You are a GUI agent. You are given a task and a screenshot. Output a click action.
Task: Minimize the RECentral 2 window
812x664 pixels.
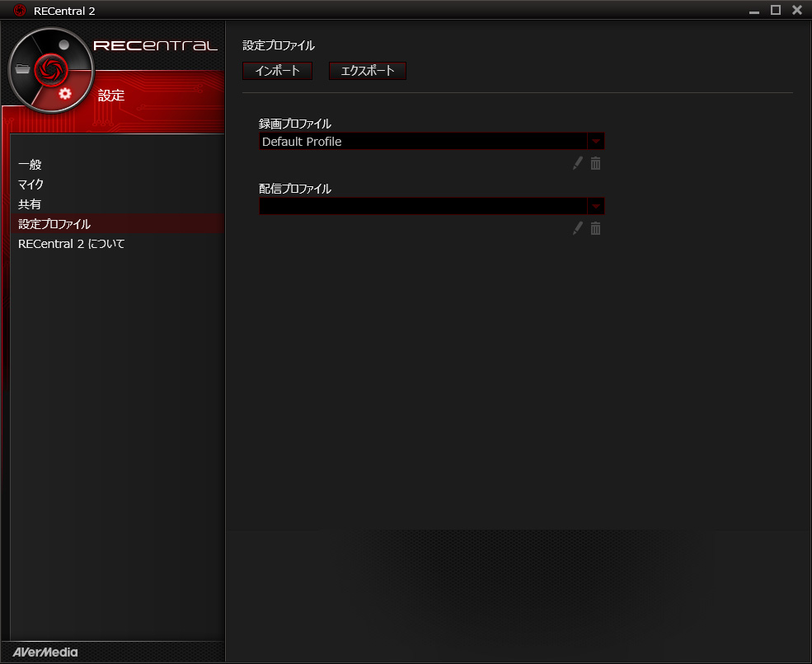pyautogui.click(x=754, y=11)
